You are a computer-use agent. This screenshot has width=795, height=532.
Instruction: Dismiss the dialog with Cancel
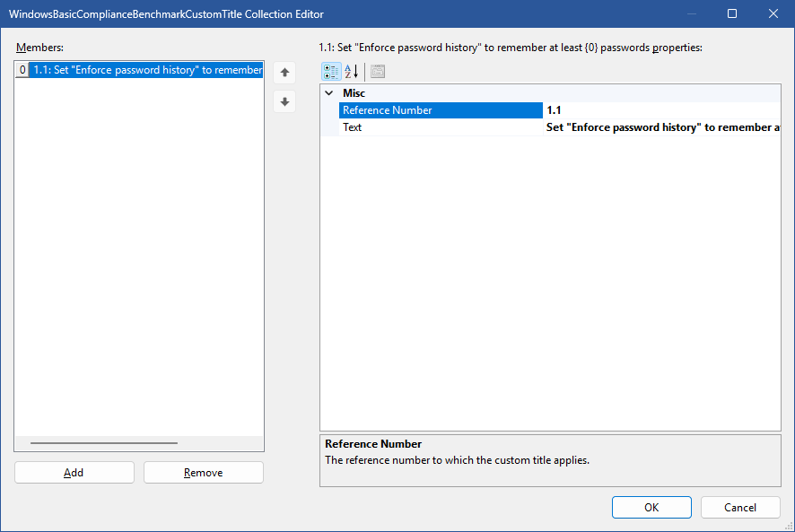(x=740, y=508)
